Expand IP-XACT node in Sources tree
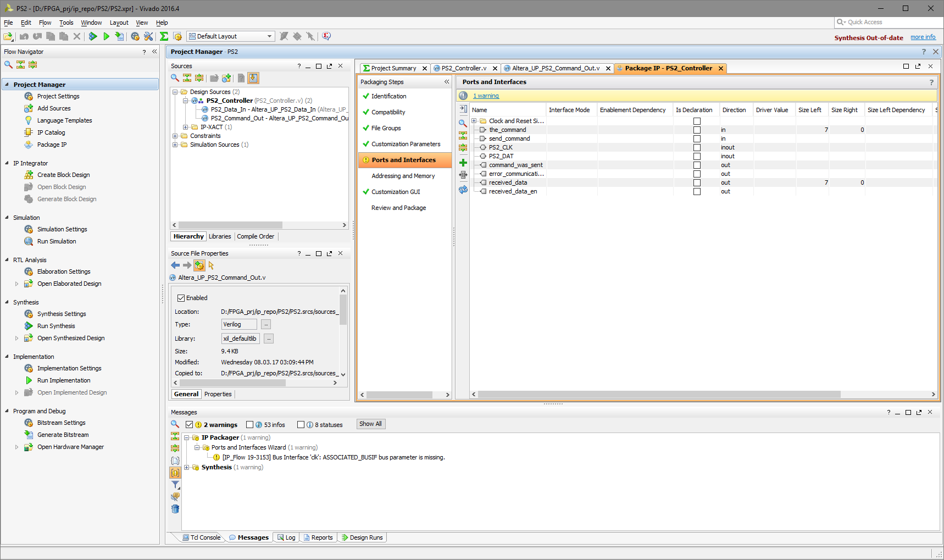The image size is (944, 560). click(x=186, y=127)
